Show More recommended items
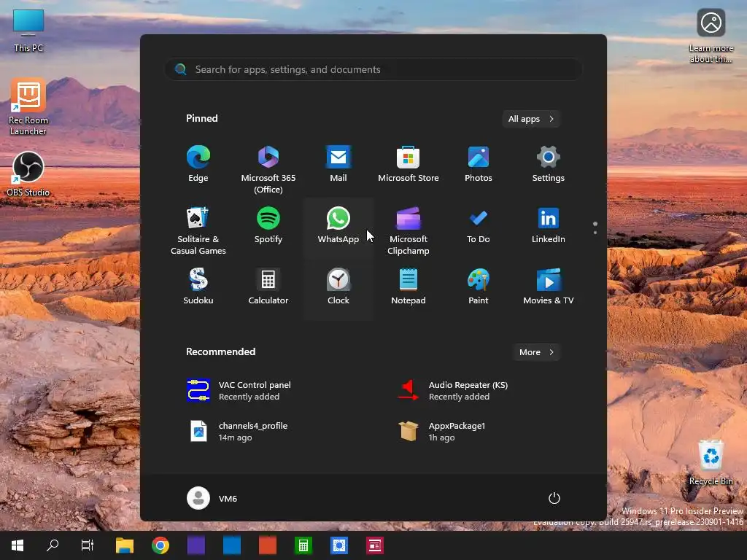The height and width of the screenshot is (560, 747). point(536,352)
